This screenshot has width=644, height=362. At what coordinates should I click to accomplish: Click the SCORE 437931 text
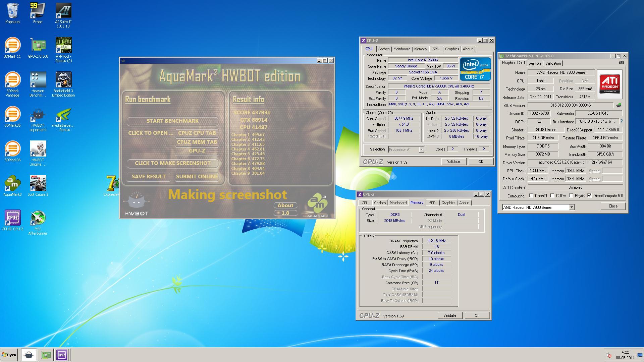click(252, 113)
